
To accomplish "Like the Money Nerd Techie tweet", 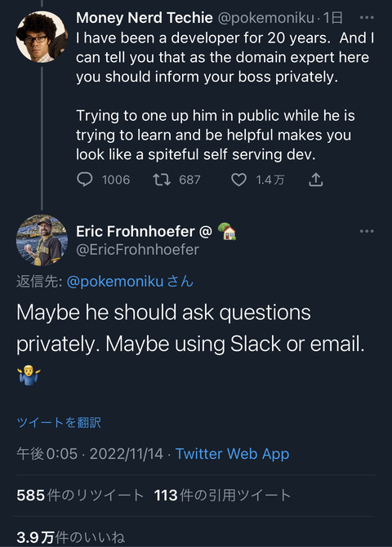I will point(238,180).
